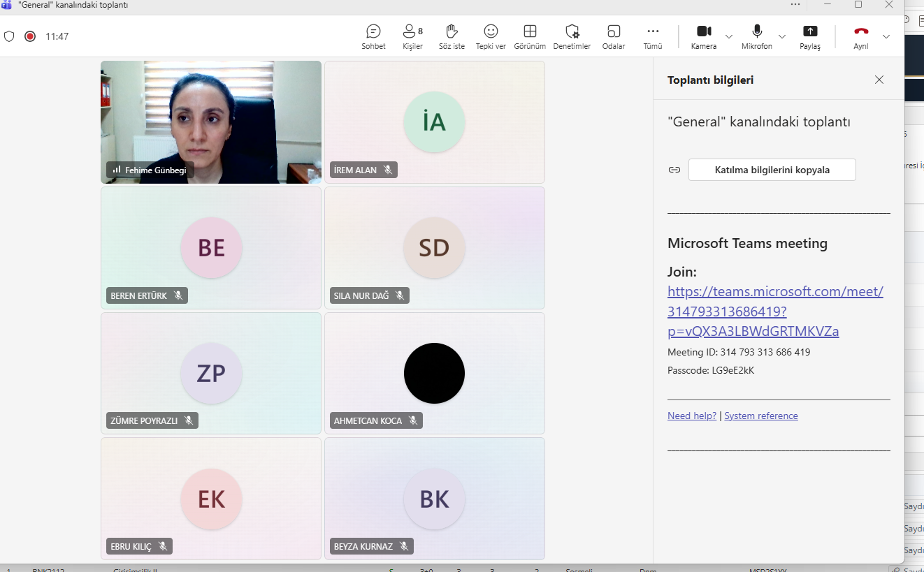This screenshot has height=572, width=924.
Task: Open the Need help? link
Action: click(x=692, y=416)
